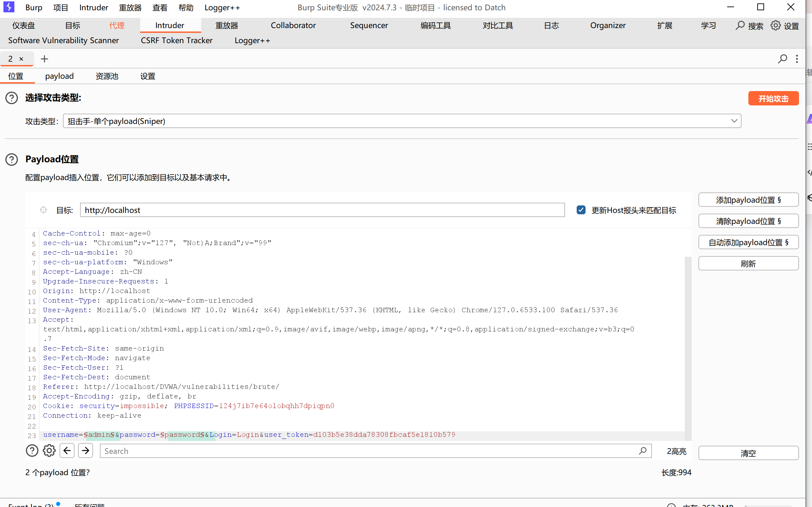This screenshot has height=507, width=812.
Task: Toggle the update Host header checkbox
Action: 581,210
